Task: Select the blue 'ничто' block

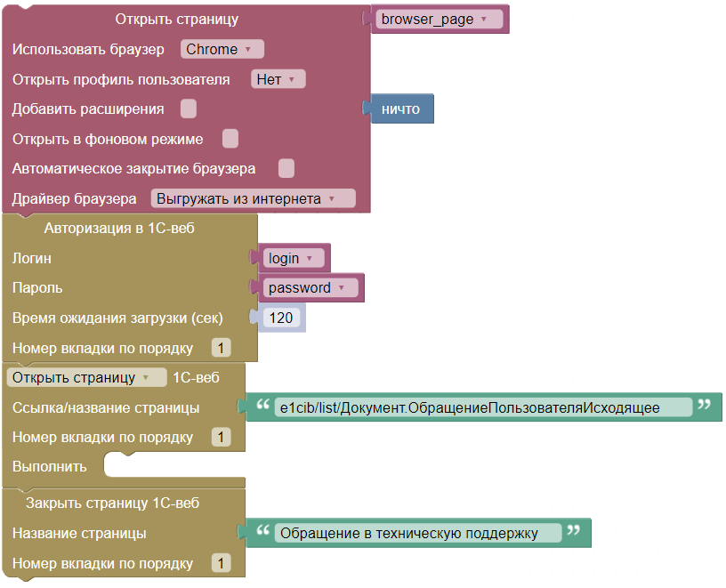Action: 402,109
